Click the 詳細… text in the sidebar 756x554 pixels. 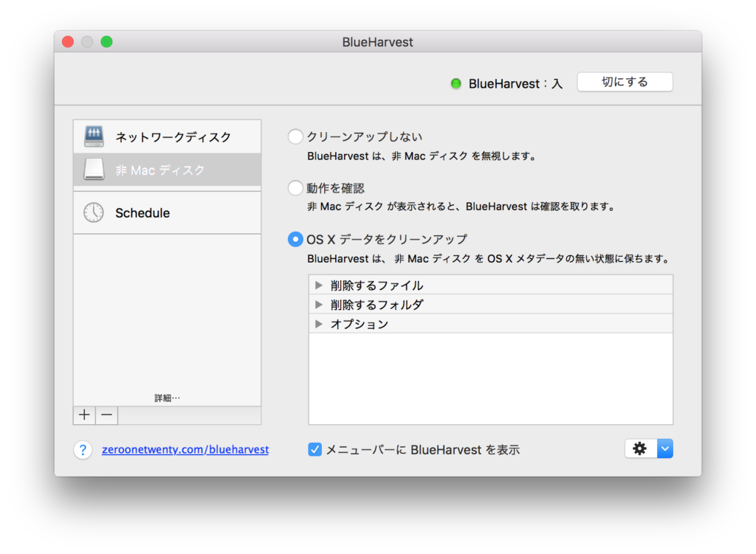[x=167, y=398]
